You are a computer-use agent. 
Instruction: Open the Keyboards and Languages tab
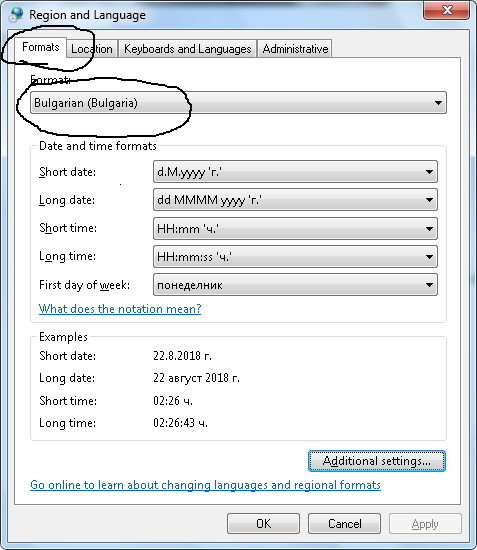pos(188,49)
